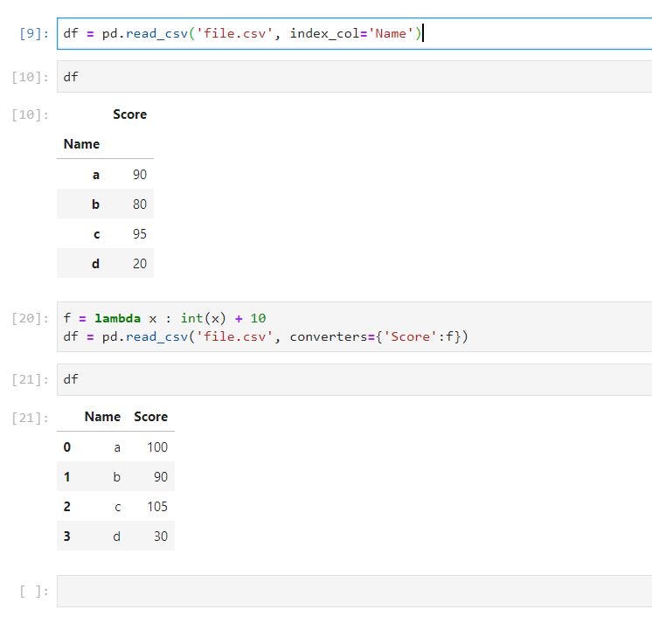
Task: Click the value 20 in the first table
Action: 140,264
